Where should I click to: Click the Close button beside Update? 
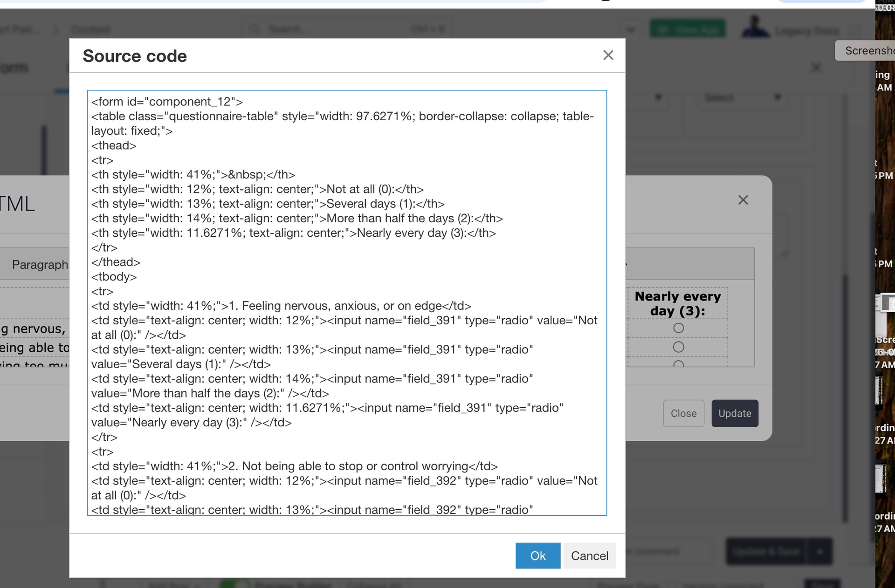(683, 413)
